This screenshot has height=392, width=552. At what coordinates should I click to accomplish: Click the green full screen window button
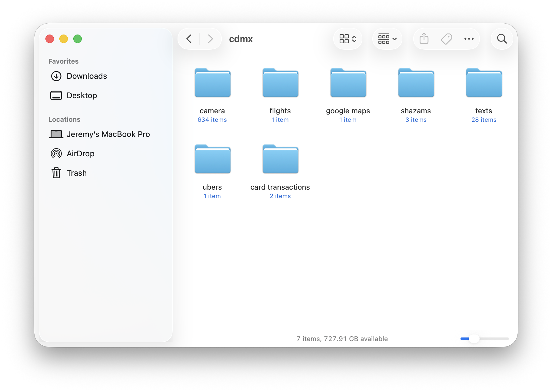click(78, 39)
